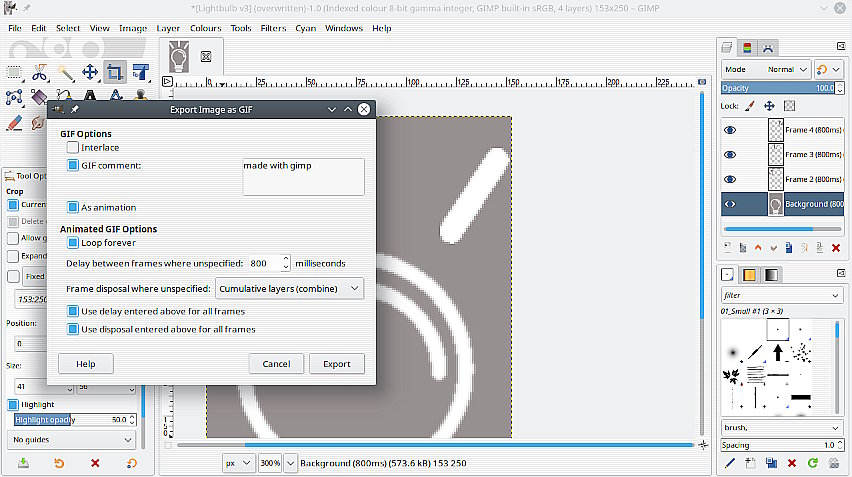Open the Frame disposal dropdown
This screenshot has width=852, height=477.
290,288
